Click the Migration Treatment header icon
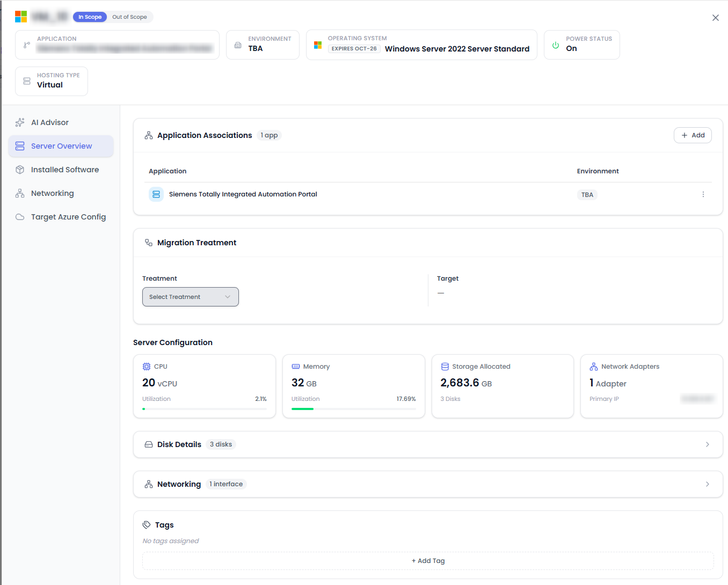This screenshot has width=728, height=585. coord(149,243)
